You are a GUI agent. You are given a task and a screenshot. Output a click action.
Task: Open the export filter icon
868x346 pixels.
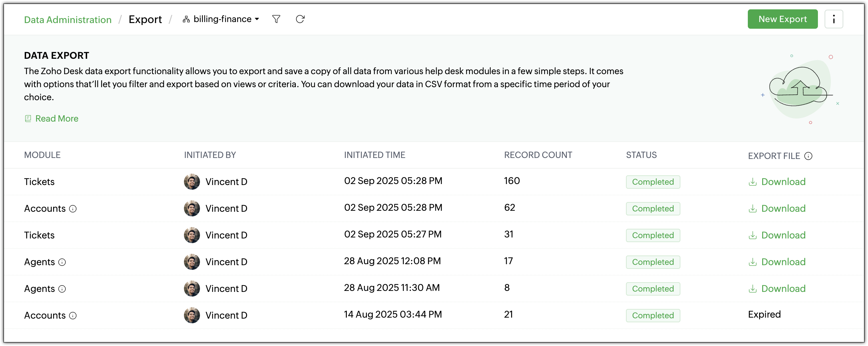276,19
